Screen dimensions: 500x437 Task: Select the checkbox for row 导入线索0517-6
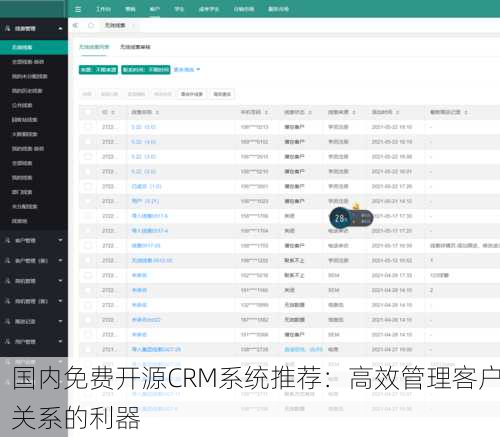[88, 216]
